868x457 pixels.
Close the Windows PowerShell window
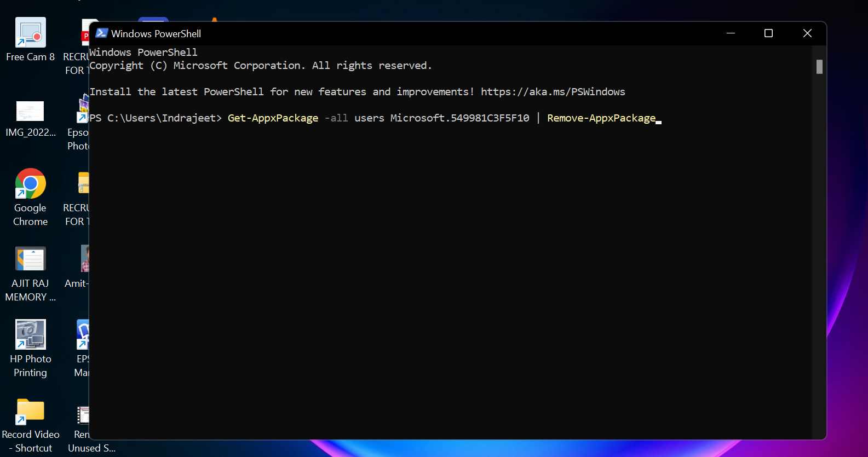point(807,33)
